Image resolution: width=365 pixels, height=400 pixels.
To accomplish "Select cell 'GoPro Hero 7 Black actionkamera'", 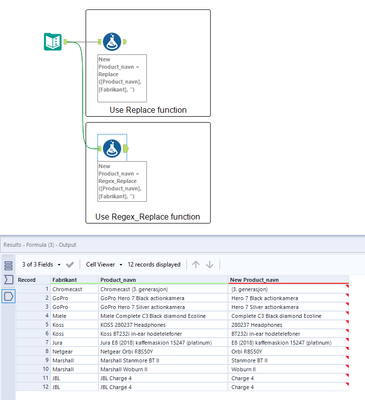I will pos(163,298).
